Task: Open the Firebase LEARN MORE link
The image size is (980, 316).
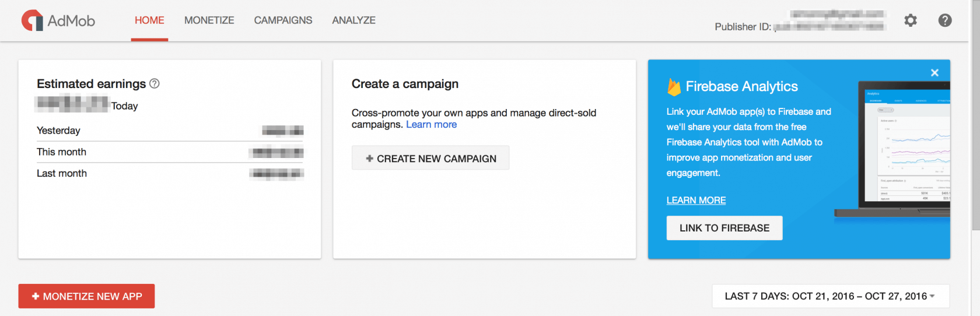Action: pos(696,201)
